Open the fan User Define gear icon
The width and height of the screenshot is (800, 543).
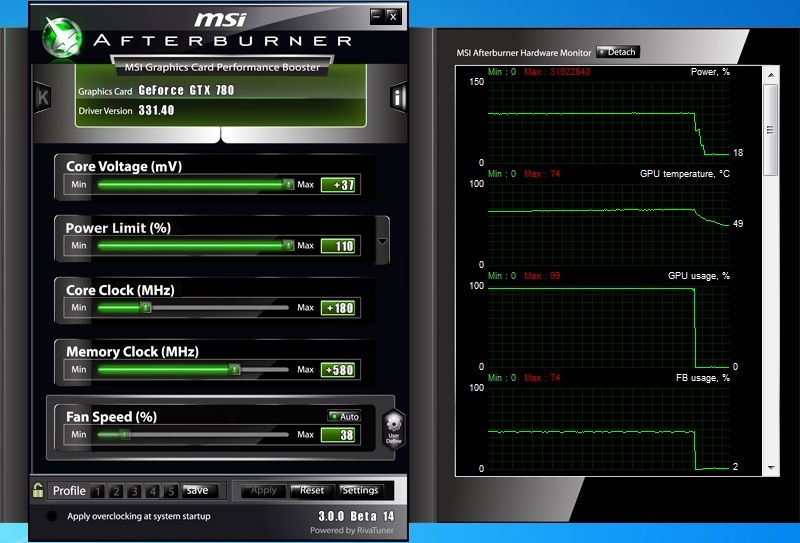(x=393, y=427)
